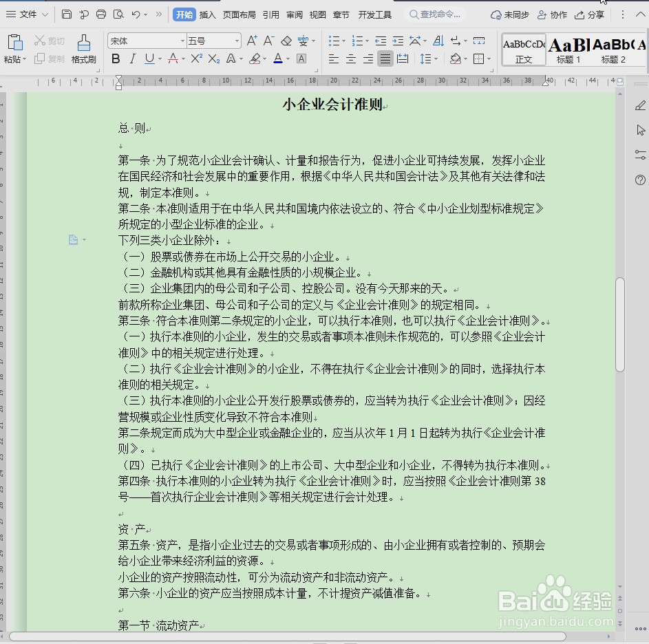This screenshot has height=644, width=649.
Task: Apply the 正文 style
Action: [x=524, y=50]
